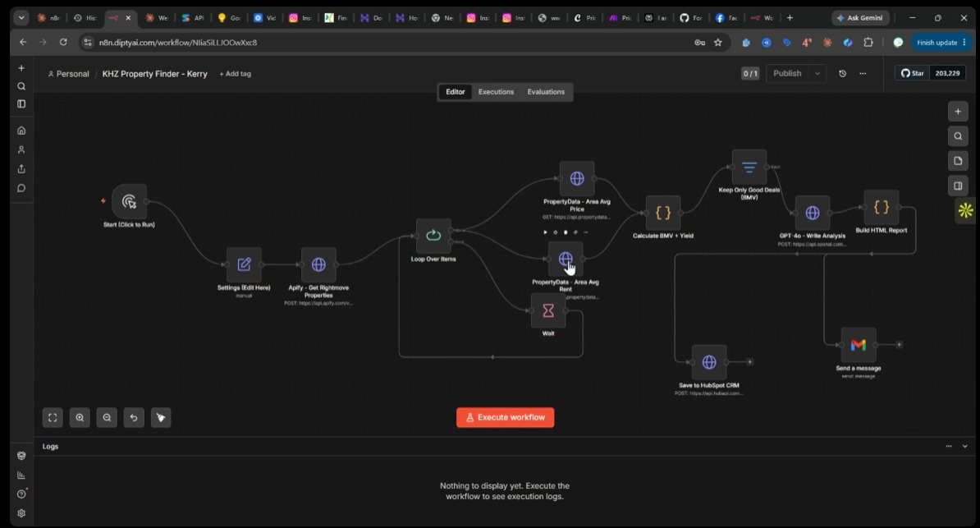This screenshot has width=980, height=528.
Task: Click the Add tag link
Action: point(235,74)
